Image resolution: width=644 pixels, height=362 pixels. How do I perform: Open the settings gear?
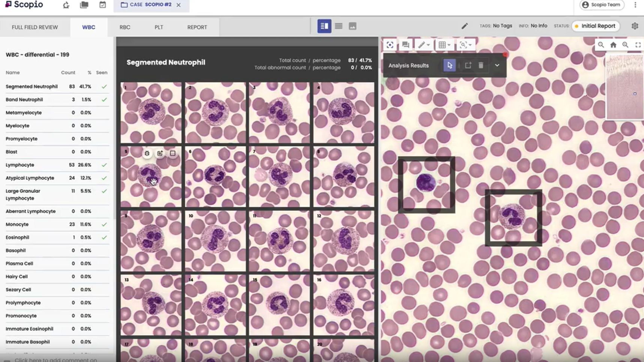(x=635, y=26)
